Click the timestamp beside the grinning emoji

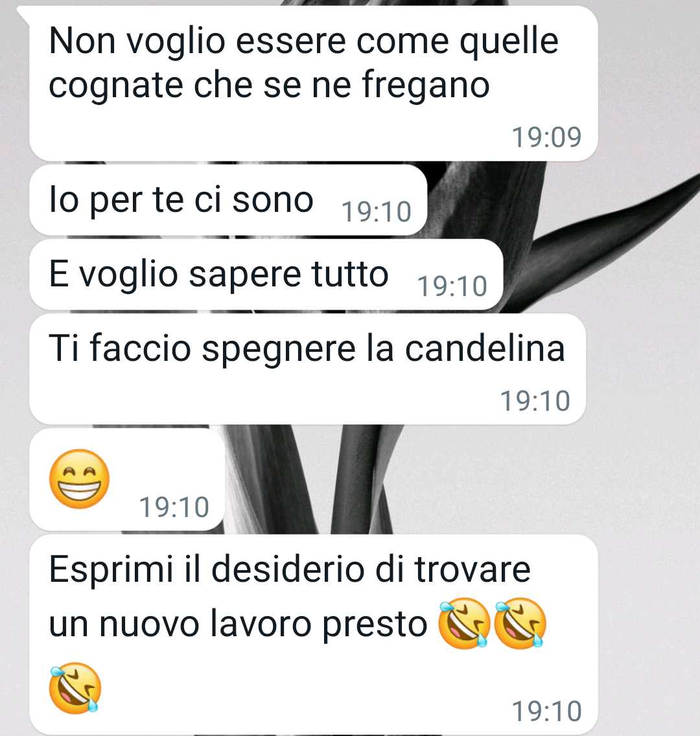[x=174, y=507]
